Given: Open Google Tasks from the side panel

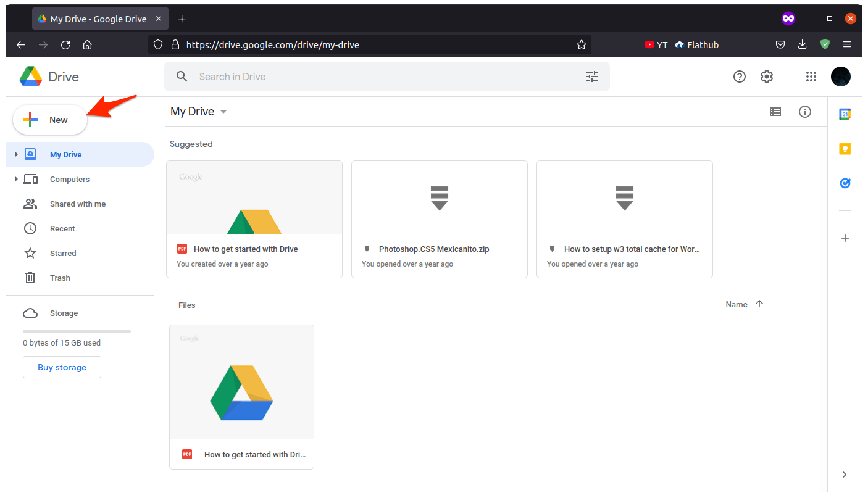Looking at the screenshot, I should tap(845, 183).
